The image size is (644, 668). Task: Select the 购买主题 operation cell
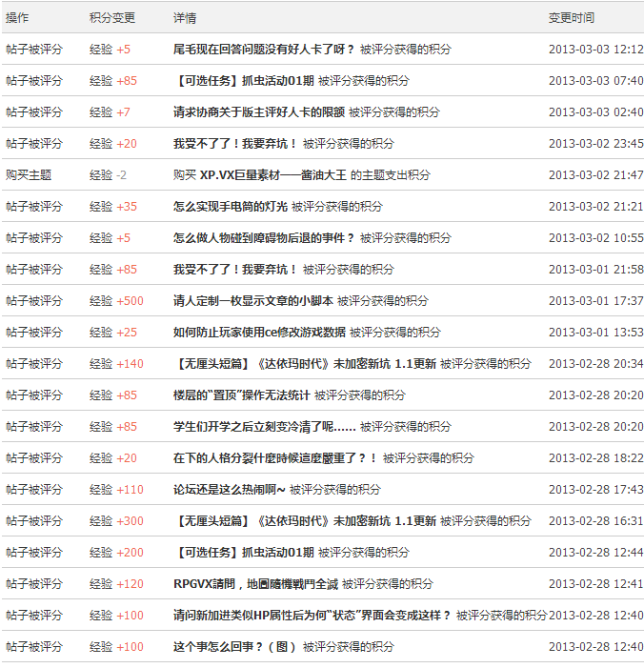(x=29, y=175)
